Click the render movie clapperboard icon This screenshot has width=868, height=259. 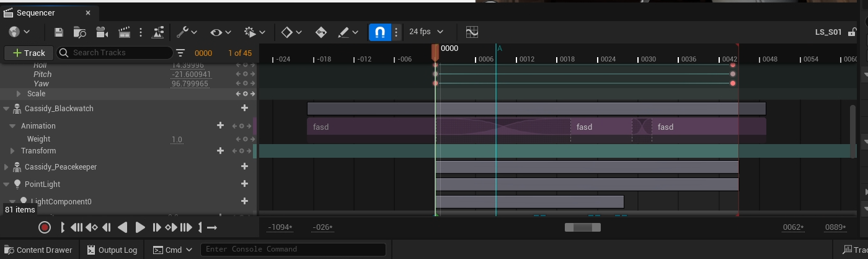click(x=125, y=32)
